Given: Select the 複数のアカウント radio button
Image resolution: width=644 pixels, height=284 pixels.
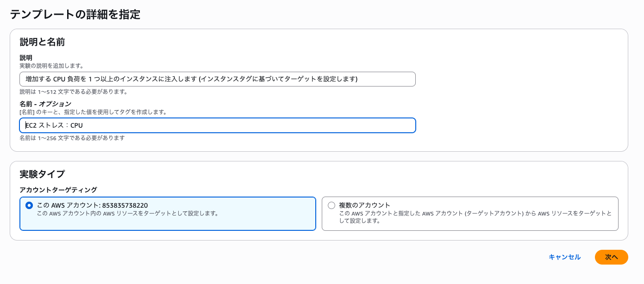Looking at the screenshot, I should pos(331,205).
